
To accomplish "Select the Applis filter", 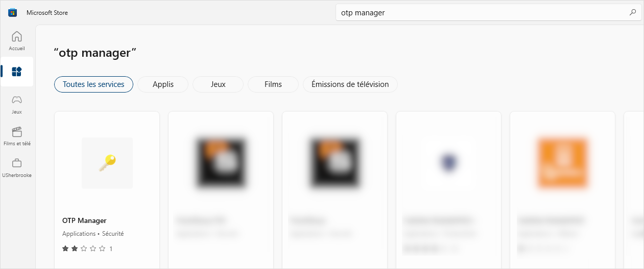I will (x=163, y=84).
